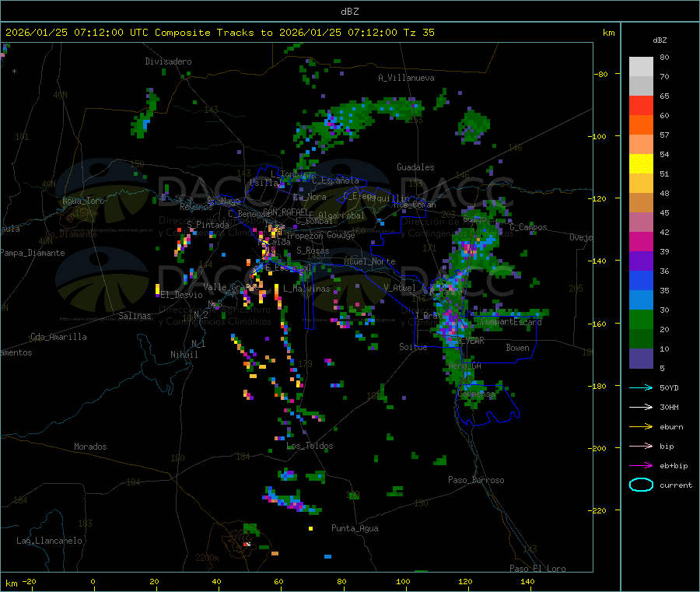Click the Punta_Agua map label
This screenshot has width=700, height=592.
tap(355, 528)
